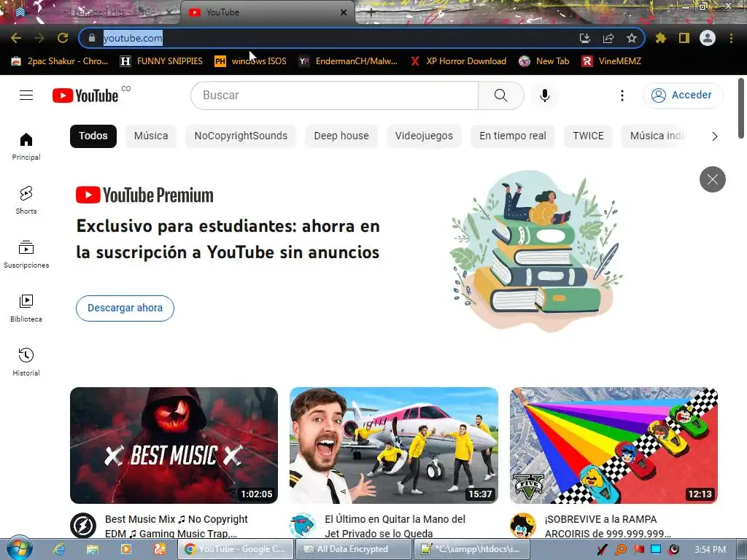The width and height of the screenshot is (747, 560).
Task: Open Best Music Mix channel avatar
Action: 83,525
